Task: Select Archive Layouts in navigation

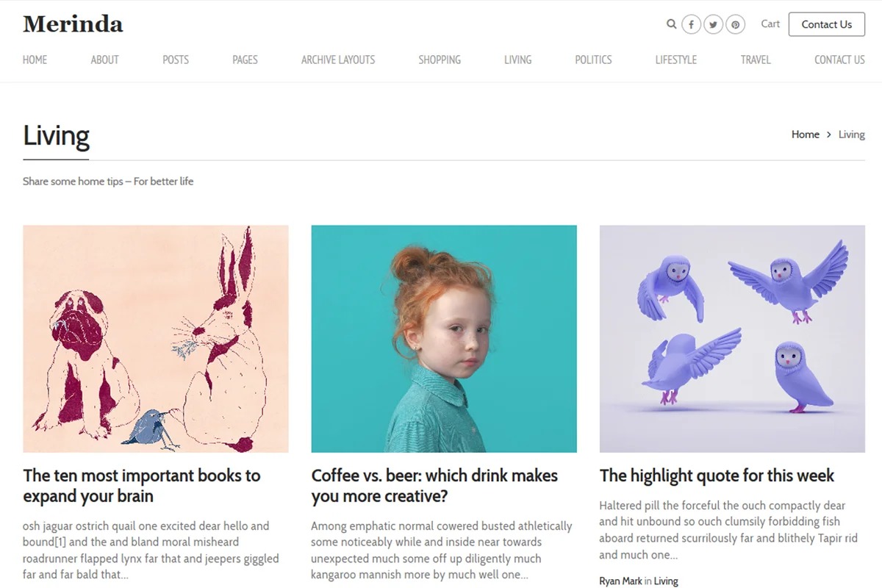Action: pyautogui.click(x=338, y=60)
